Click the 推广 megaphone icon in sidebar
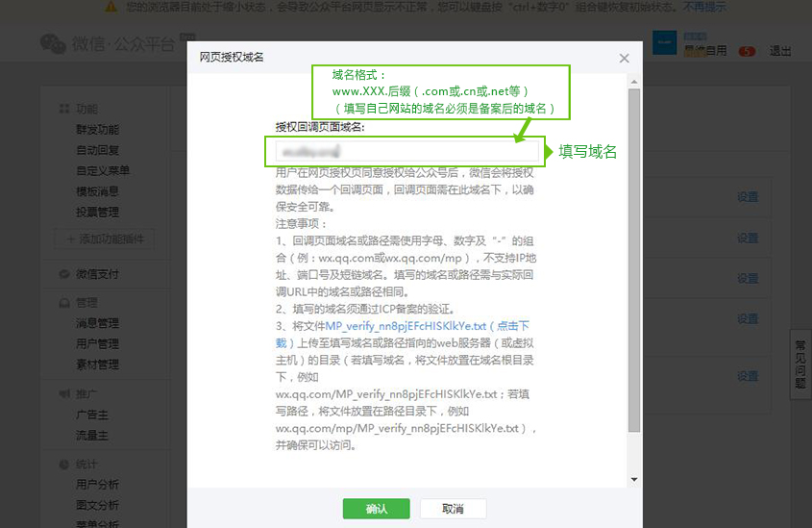The width and height of the screenshot is (812, 528). pos(64,394)
